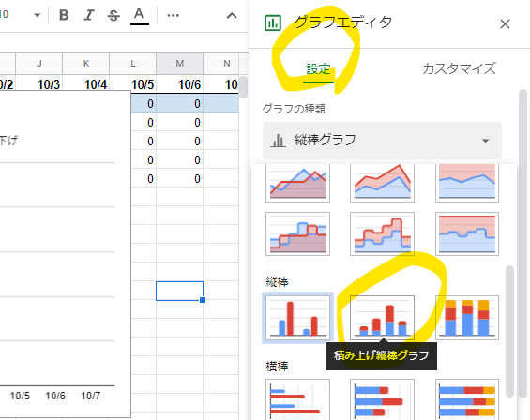This screenshot has height=420, width=530.
Task: Open the more options ellipsis menu
Action: 173,15
